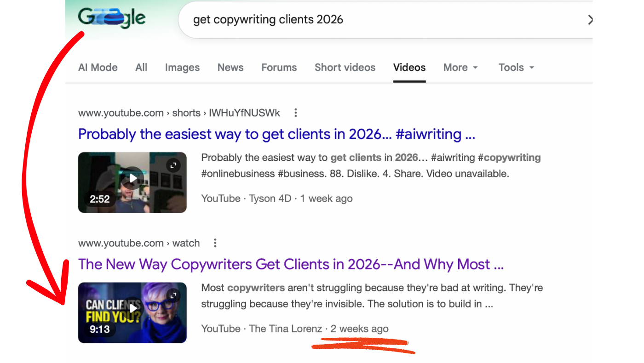Screen dimensions: 644x363
Task: Click the Google logo
Action: tap(112, 19)
